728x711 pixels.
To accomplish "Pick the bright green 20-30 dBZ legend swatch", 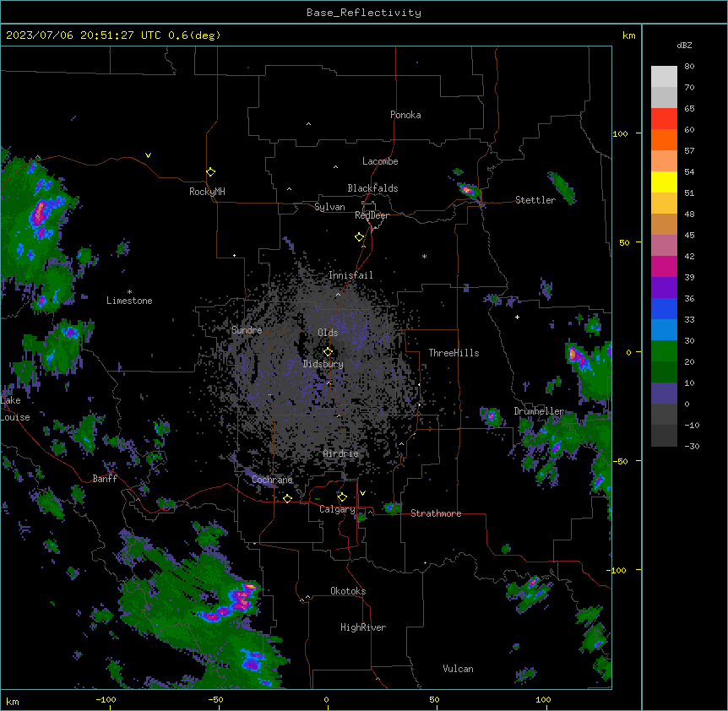I will coord(664,351).
